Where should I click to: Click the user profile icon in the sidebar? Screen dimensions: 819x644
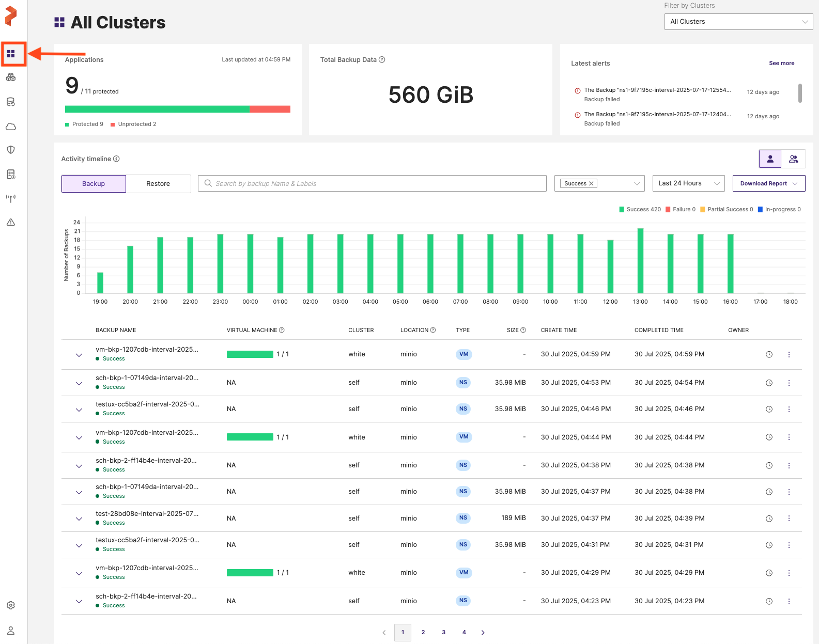11,631
